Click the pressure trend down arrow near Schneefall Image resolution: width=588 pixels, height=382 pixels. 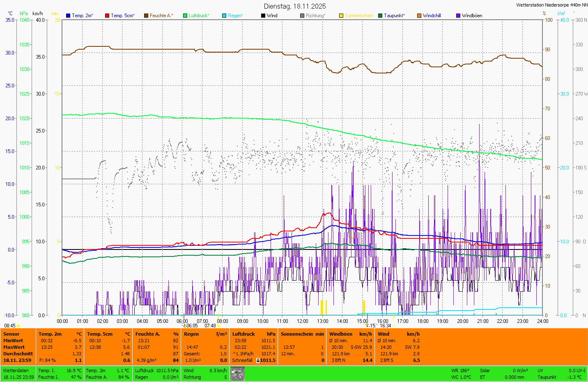tap(258, 360)
